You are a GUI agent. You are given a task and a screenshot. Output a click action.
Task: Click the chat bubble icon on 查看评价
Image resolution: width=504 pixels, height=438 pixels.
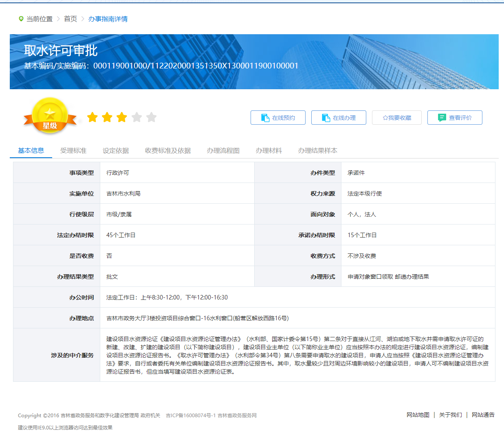point(441,117)
